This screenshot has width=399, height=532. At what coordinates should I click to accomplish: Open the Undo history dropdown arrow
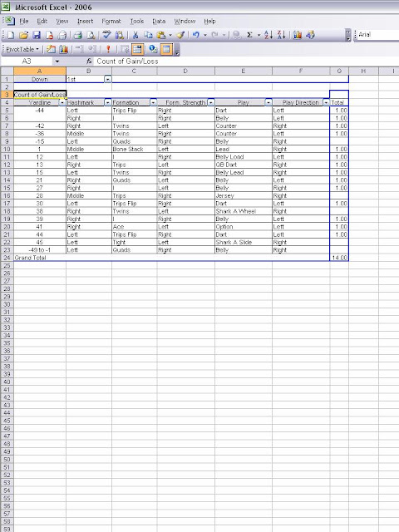tap(205, 35)
